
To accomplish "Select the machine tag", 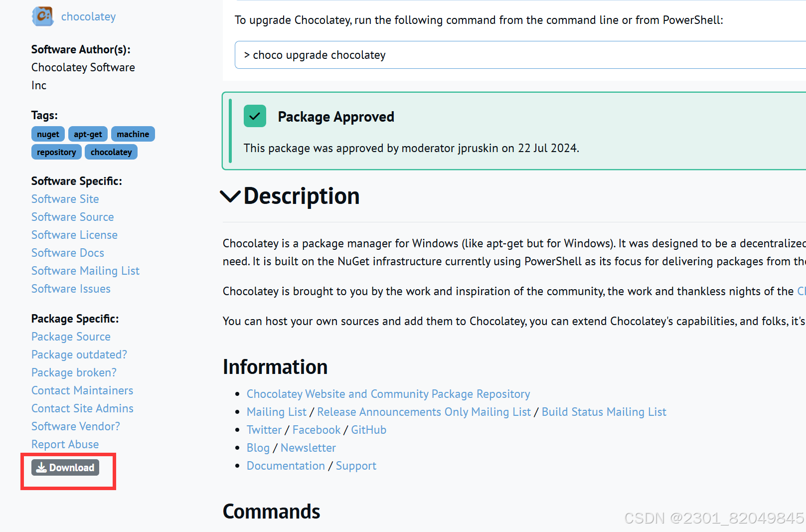I will (x=133, y=134).
